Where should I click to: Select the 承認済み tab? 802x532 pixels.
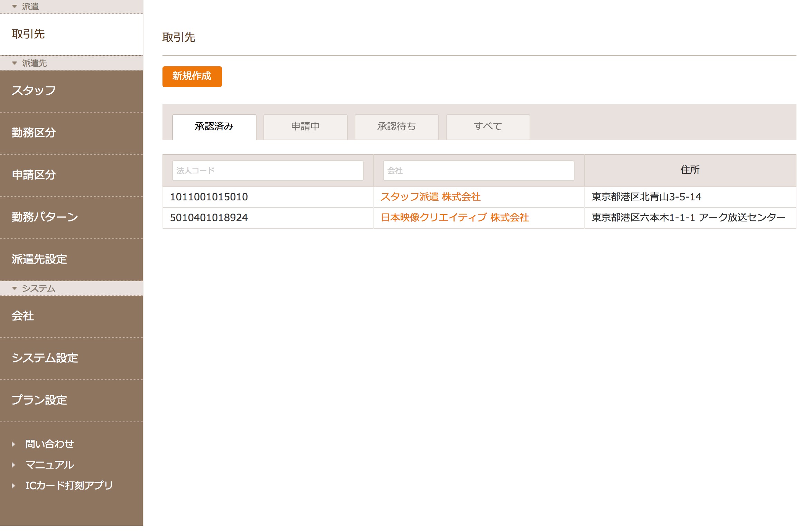tap(214, 127)
